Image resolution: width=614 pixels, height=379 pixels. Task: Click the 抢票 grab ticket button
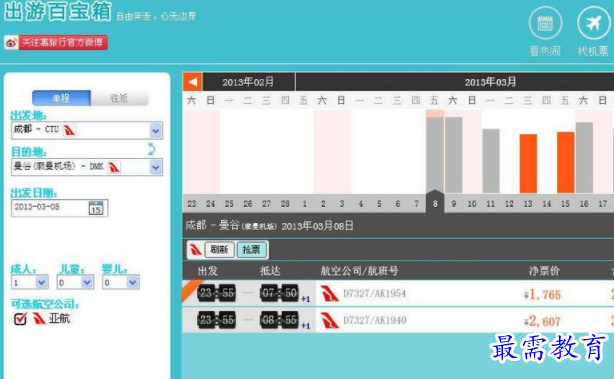(x=251, y=250)
